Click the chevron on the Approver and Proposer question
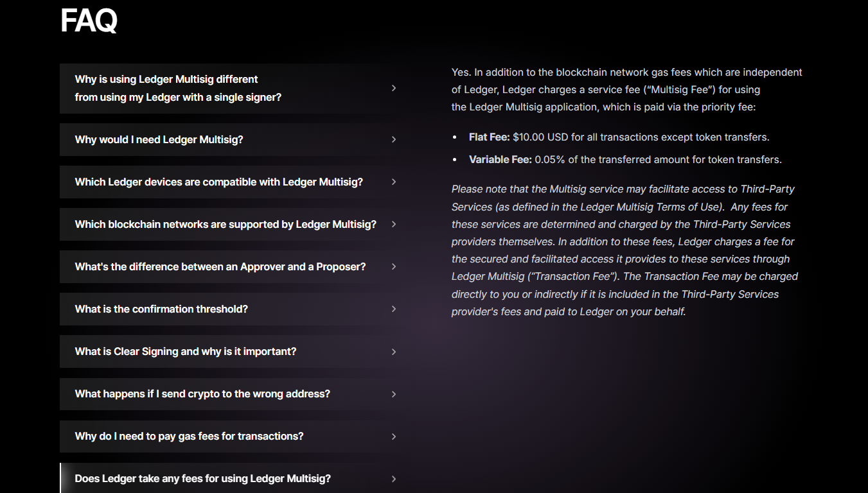The width and height of the screenshot is (868, 493). click(393, 266)
